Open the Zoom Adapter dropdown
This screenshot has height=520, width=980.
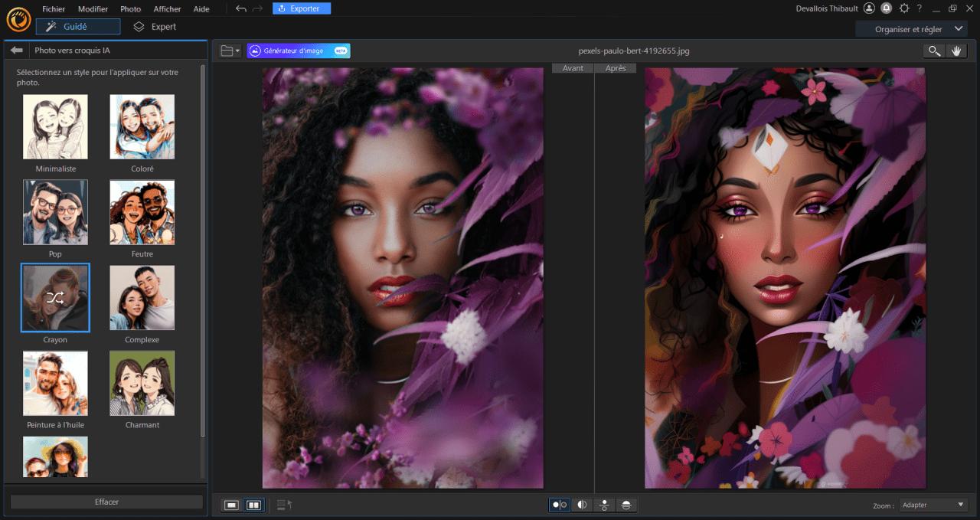point(933,505)
